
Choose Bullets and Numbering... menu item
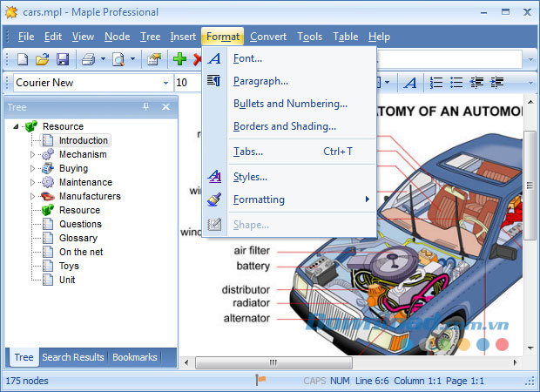tap(289, 104)
